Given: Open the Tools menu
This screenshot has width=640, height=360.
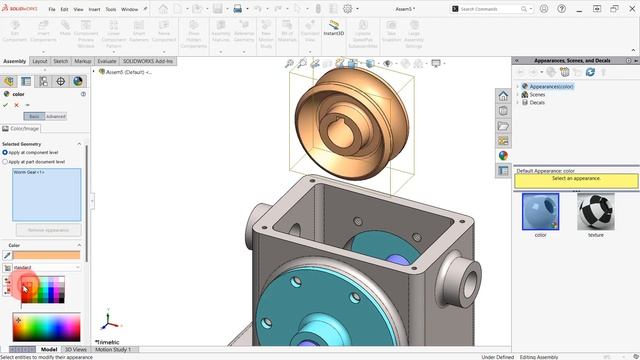Looking at the screenshot, I should pyautogui.click(x=111, y=9).
